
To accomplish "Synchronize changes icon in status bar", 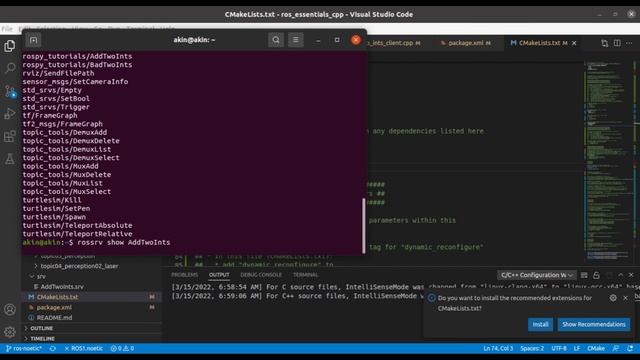I will [x=53, y=349].
